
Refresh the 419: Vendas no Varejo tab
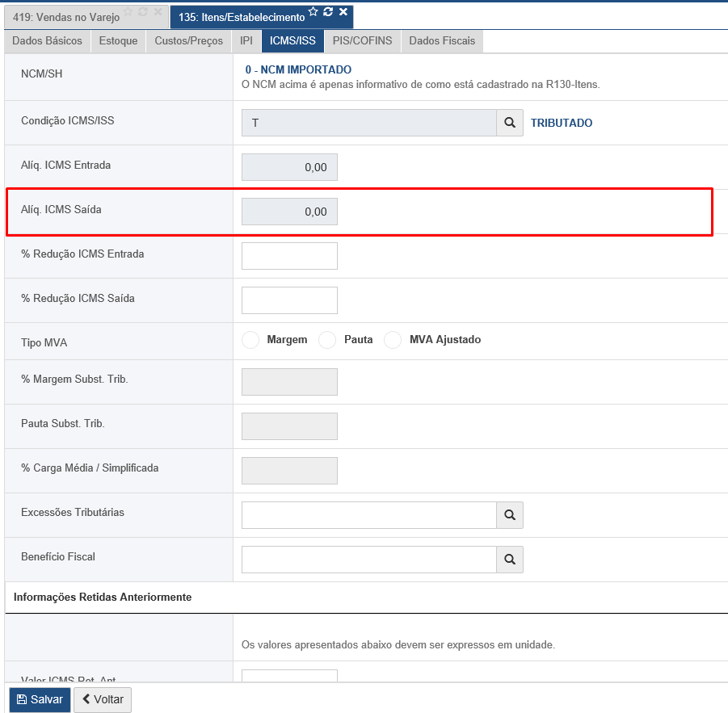[143, 11]
